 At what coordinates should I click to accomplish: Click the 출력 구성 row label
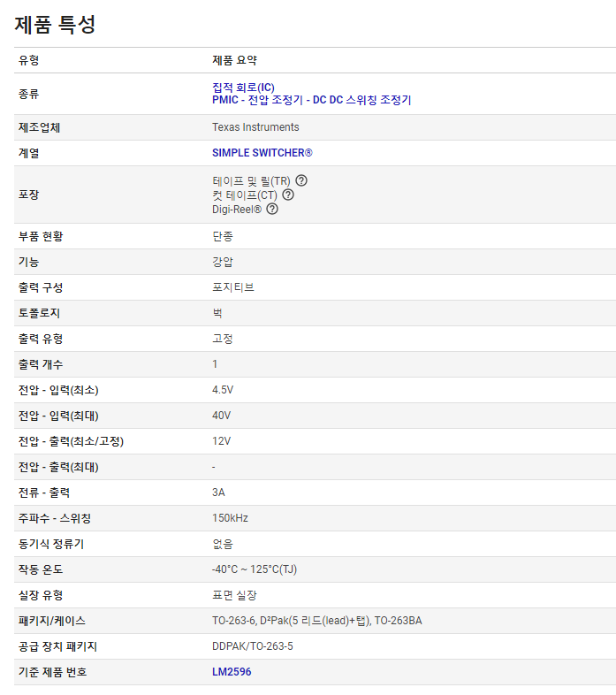41,287
